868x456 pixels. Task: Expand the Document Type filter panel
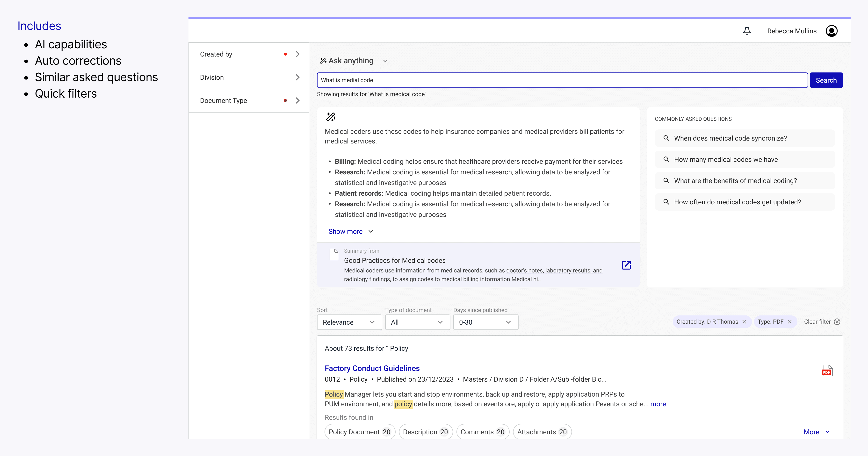297,101
